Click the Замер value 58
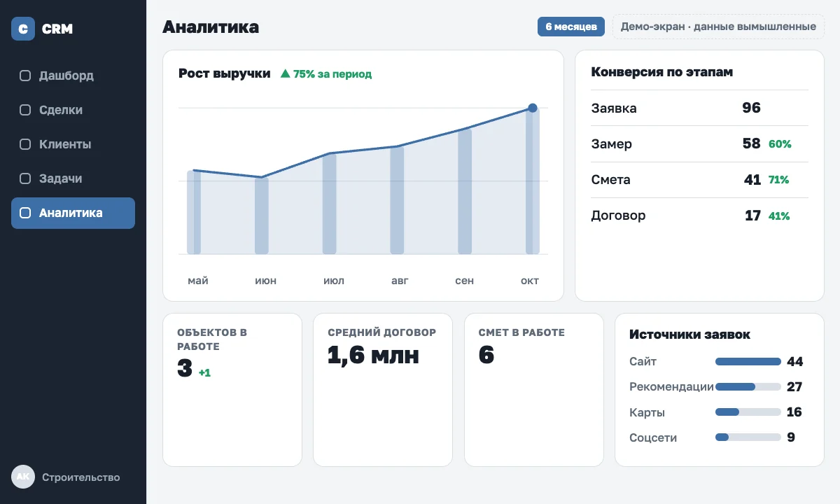Viewport: 840px width, 504px height. 751,143
